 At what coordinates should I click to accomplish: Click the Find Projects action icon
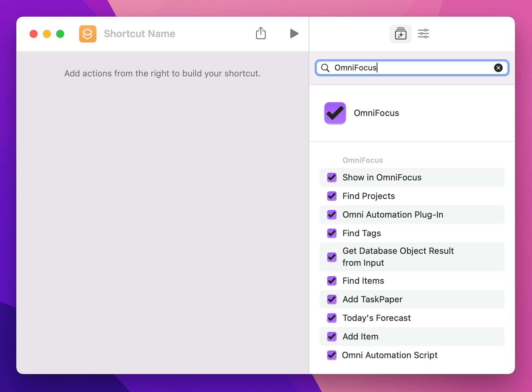tap(332, 196)
